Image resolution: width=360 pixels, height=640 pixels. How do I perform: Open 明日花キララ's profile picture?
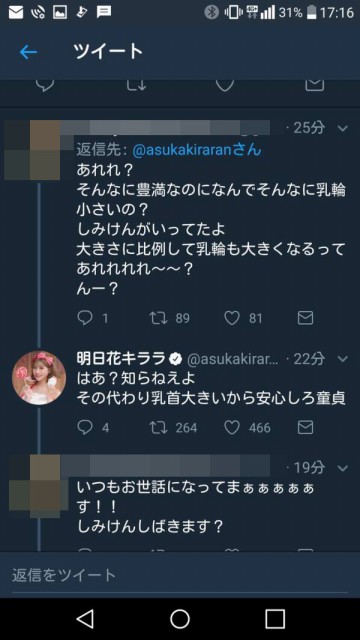point(39,378)
